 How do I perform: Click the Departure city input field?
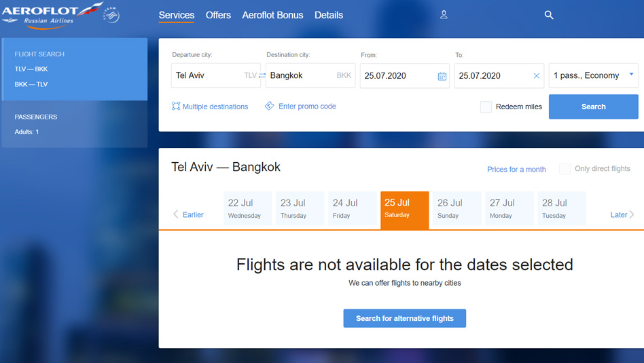pyautogui.click(x=207, y=76)
